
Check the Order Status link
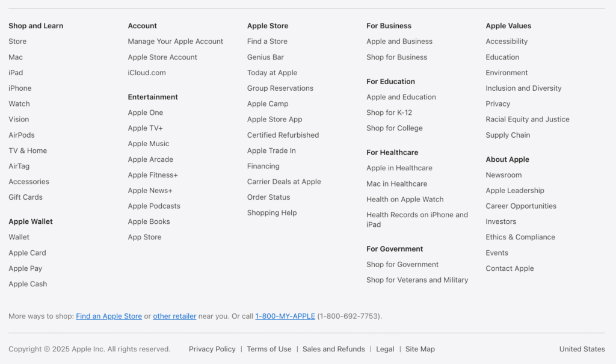click(x=268, y=197)
